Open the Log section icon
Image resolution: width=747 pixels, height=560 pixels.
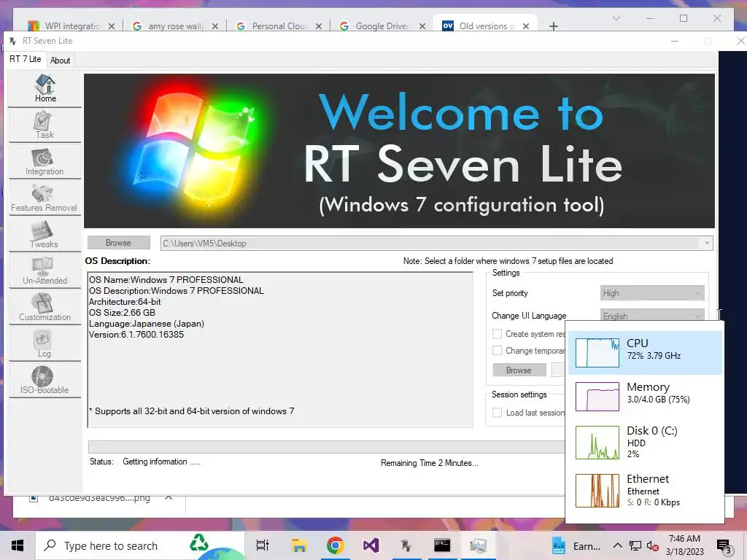[x=44, y=344]
